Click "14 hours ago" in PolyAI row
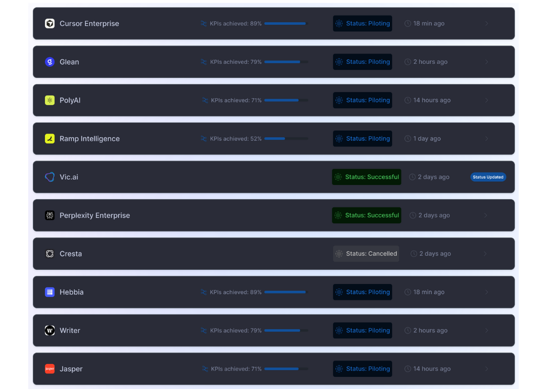Viewport: 547px width, 392px height. coord(432,100)
